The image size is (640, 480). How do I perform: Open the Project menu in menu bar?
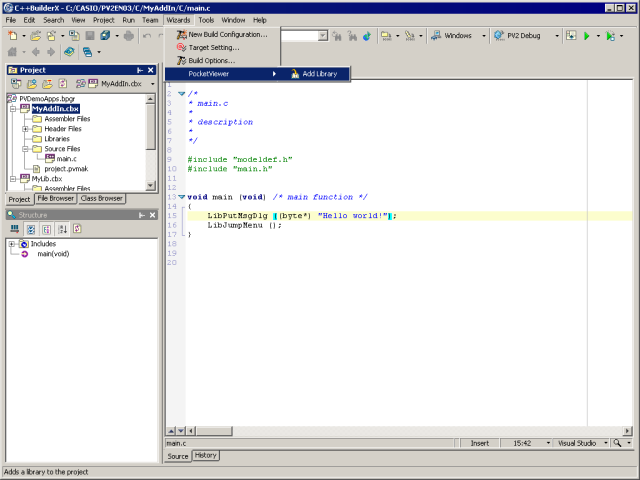click(104, 20)
